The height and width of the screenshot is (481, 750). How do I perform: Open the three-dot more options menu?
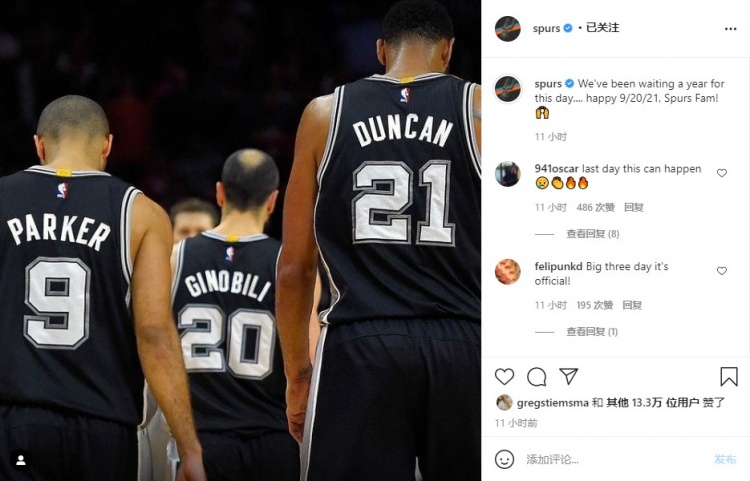point(730,29)
